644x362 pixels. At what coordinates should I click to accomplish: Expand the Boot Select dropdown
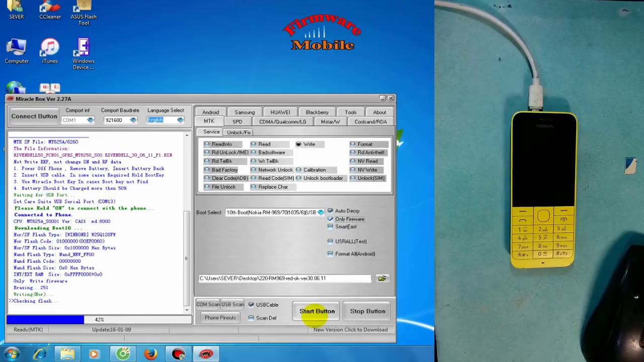click(x=320, y=212)
